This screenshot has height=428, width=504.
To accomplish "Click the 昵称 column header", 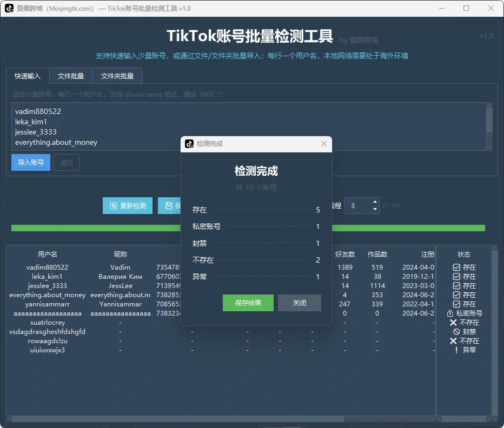I will [x=121, y=254].
